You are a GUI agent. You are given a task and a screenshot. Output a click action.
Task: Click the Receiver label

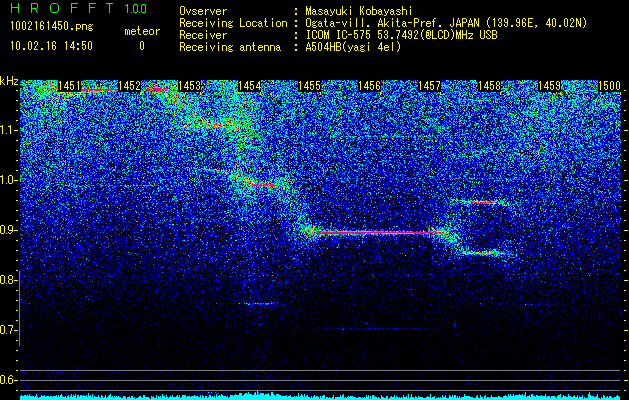[203, 35]
